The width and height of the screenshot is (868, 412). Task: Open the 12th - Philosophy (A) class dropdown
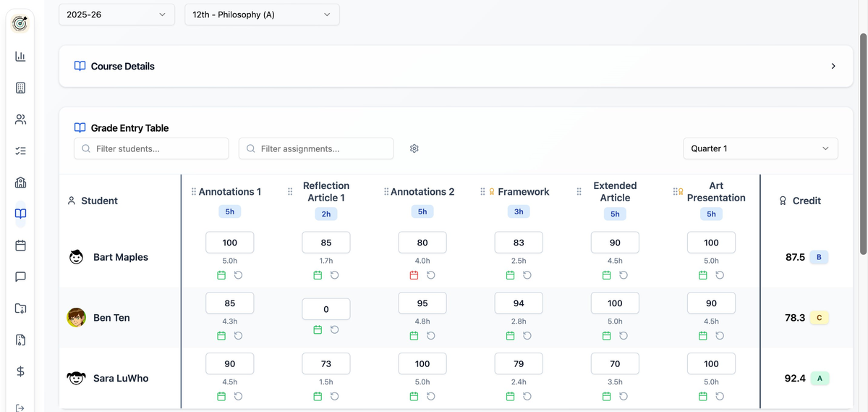[262, 14]
